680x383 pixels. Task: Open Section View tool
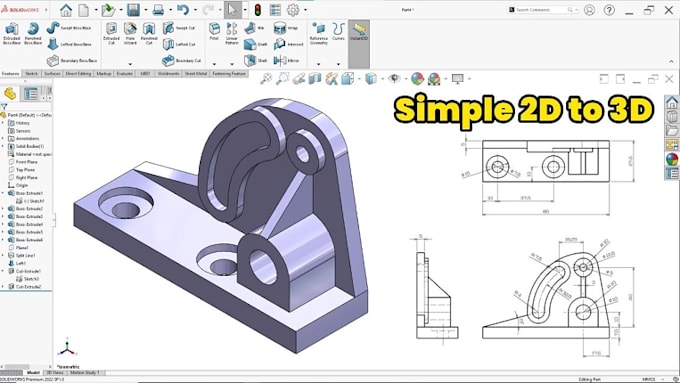pos(315,79)
